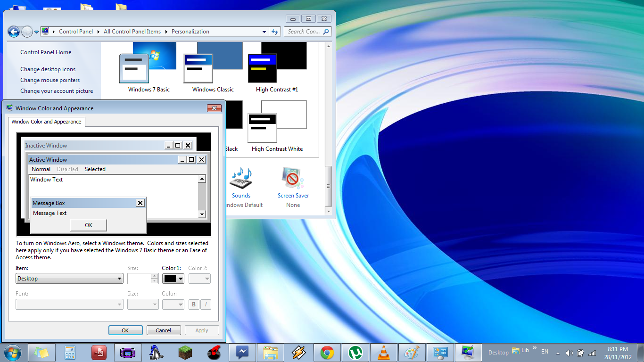Open recent pages dropdown beside Forward

tap(36, 32)
